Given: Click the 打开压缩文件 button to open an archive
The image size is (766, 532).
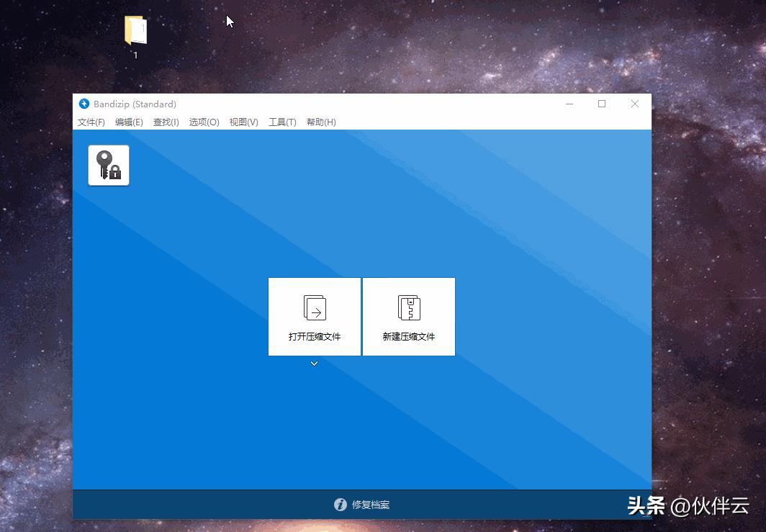Looking at the screenshot, I should [314, 336].
